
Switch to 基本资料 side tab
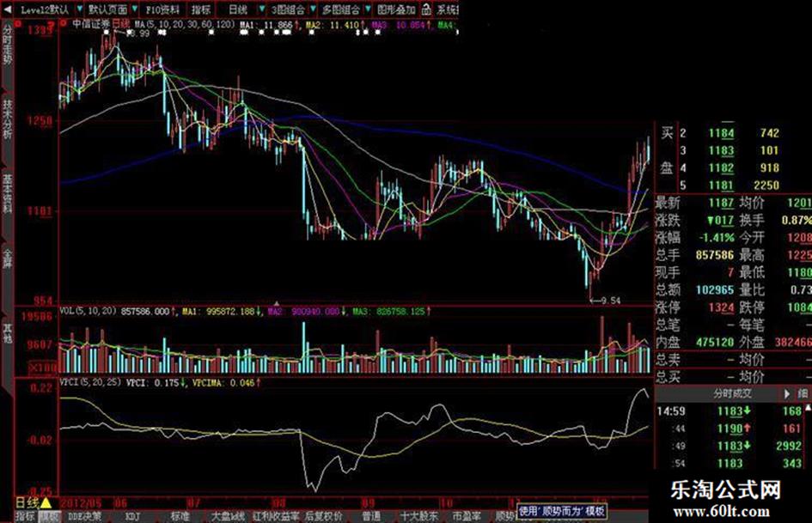(x=7, y=194)
